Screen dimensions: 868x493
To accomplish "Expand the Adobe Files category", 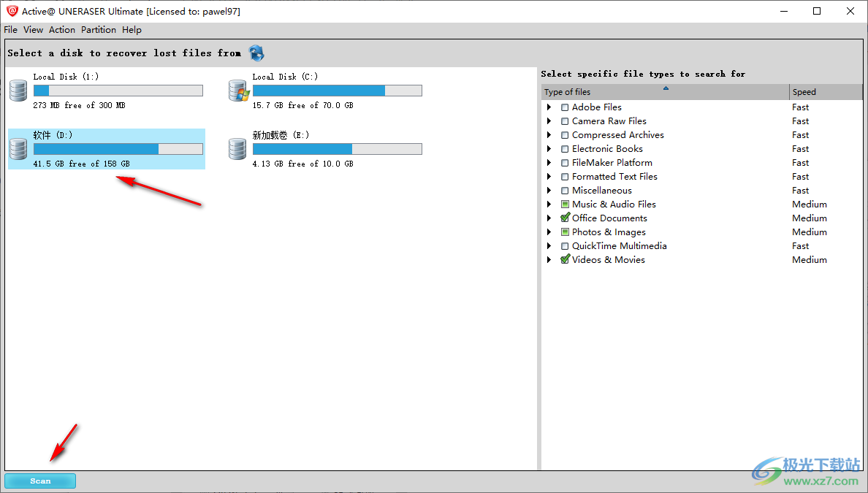I will [549, 107].
